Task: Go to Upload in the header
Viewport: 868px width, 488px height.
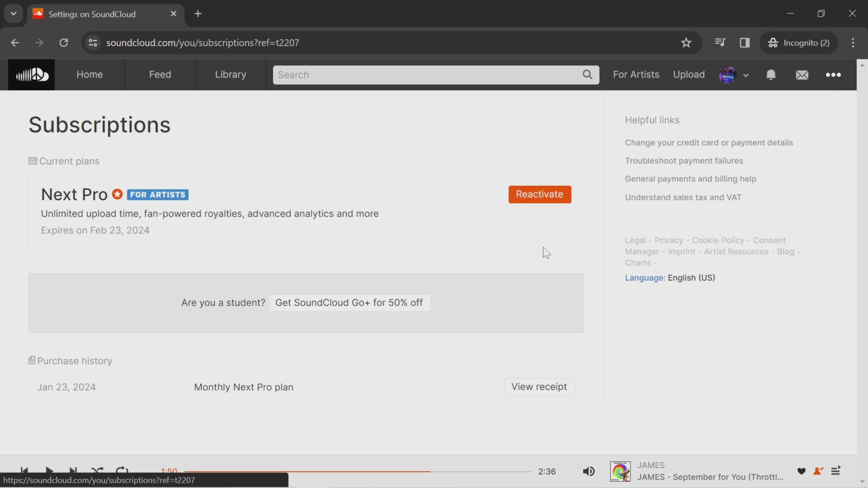Action: [689, 74]
